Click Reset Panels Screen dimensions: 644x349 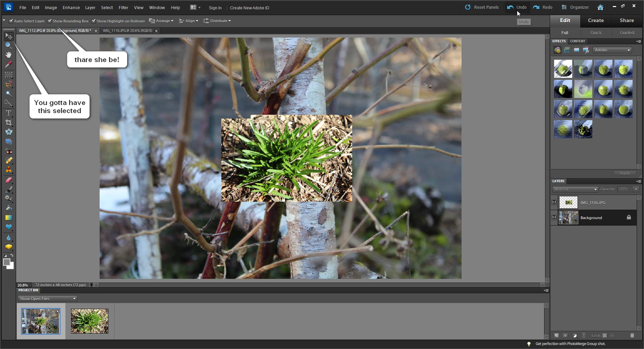pyautogui.click(x=482, y=7)
